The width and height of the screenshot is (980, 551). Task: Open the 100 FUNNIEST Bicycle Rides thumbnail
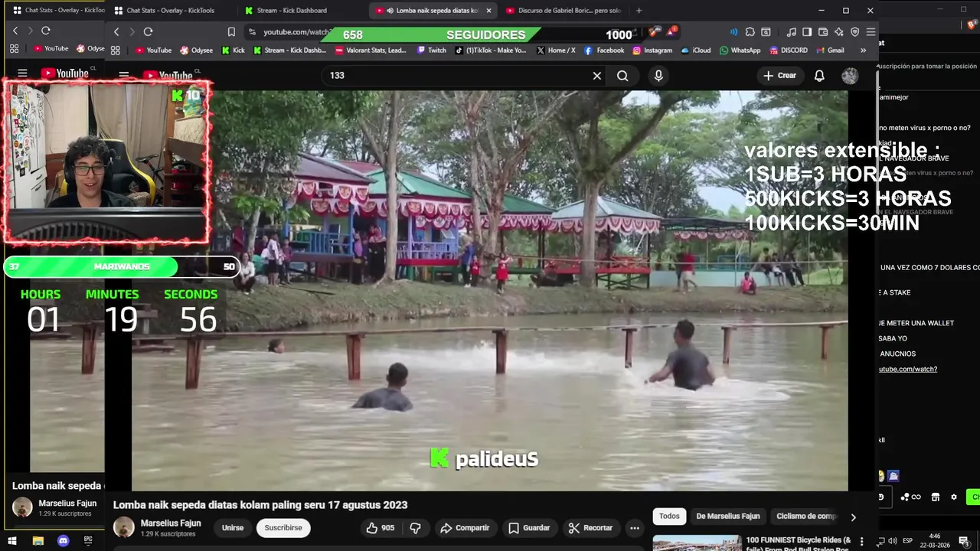(x=697, y=543)
